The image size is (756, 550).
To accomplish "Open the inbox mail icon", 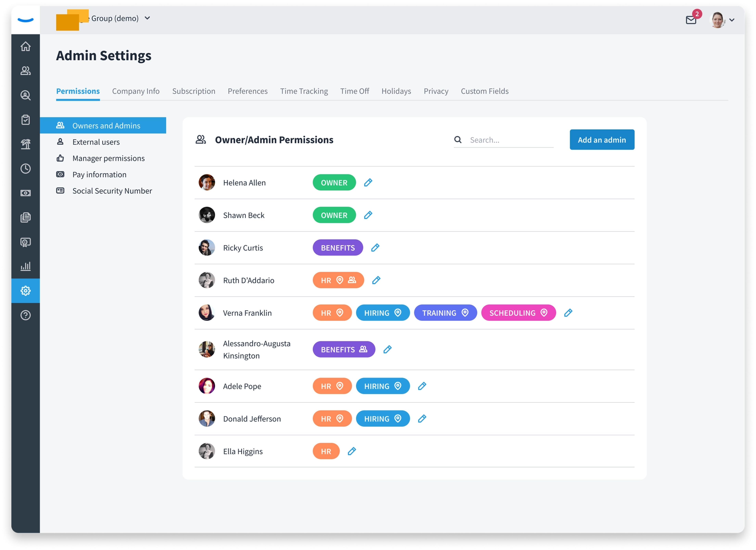I will click(x=691, y=20).
